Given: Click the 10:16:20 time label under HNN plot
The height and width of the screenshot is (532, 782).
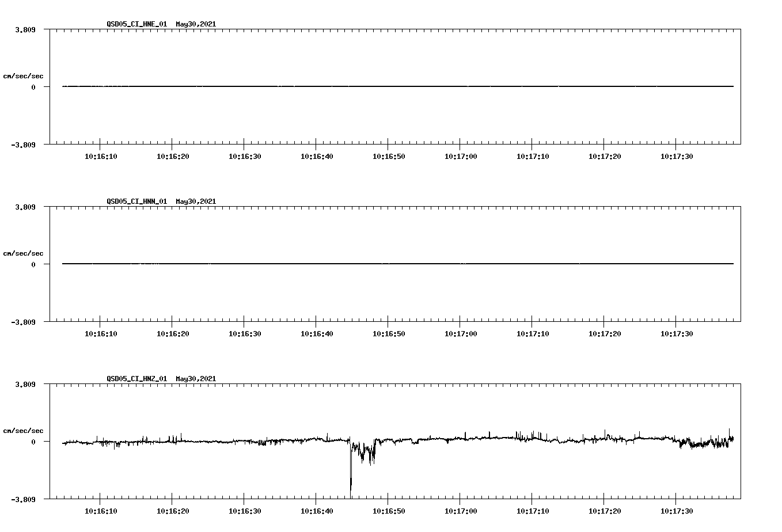Looking at the screenshot, I should [x=173, y=334].
